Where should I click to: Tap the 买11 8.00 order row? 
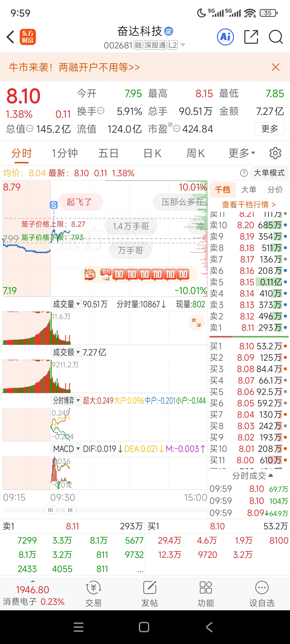[249, 460]
